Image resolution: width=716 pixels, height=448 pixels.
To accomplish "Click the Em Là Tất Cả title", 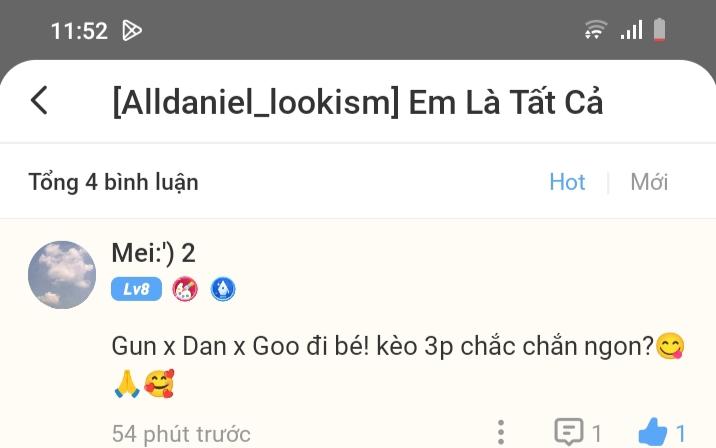I will 505,102.
